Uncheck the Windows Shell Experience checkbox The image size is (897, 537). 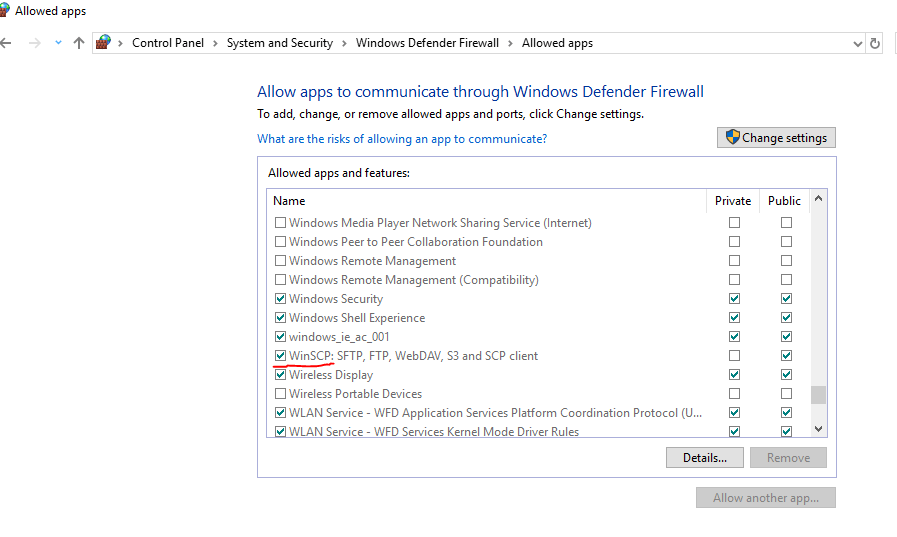(x=280, y=317)
